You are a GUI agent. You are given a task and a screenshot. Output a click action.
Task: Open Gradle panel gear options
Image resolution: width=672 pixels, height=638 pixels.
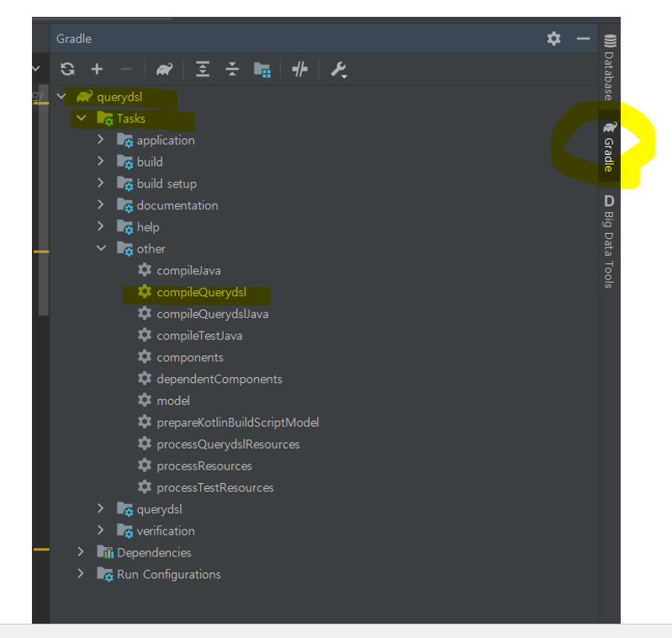pos(553,39)
